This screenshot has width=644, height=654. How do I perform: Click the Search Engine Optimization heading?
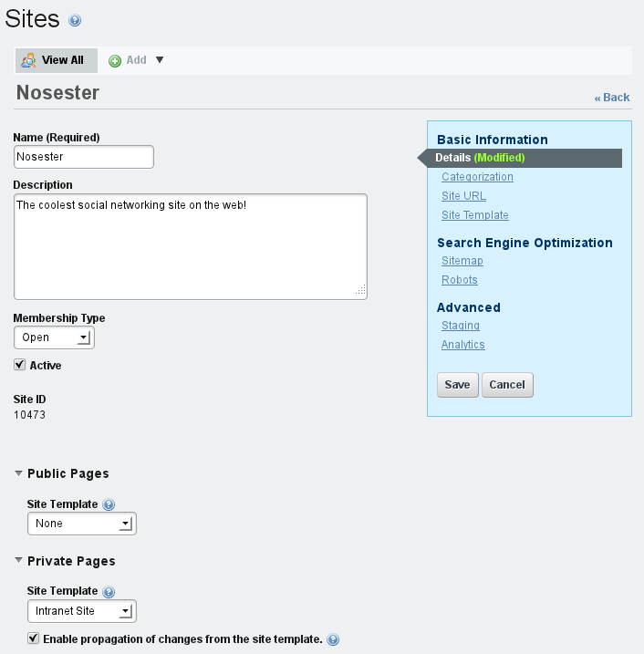tap(525, 243)
